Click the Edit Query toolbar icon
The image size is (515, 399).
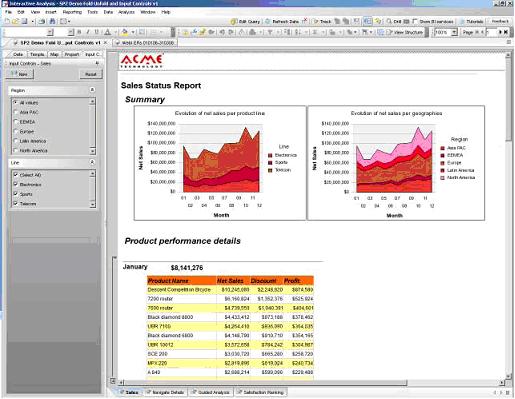[245, 21]
